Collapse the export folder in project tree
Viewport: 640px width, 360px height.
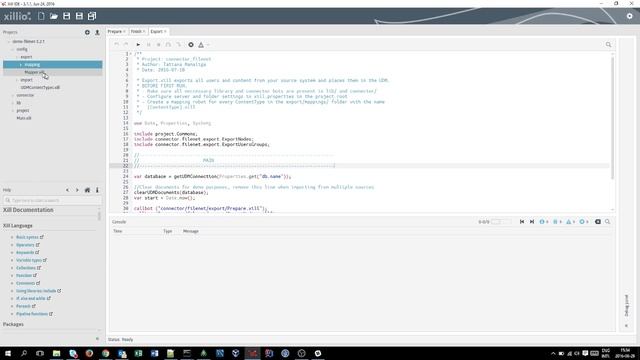point(17,57)
